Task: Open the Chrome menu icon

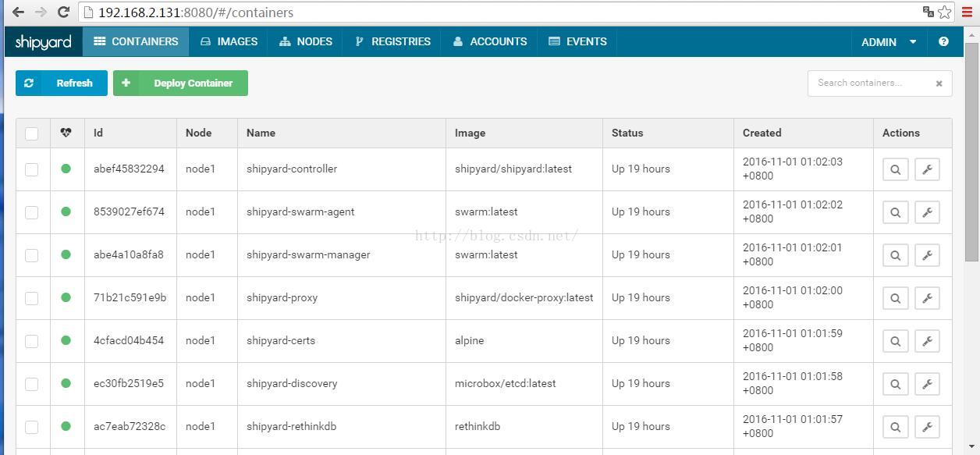Action: point(967,12)
